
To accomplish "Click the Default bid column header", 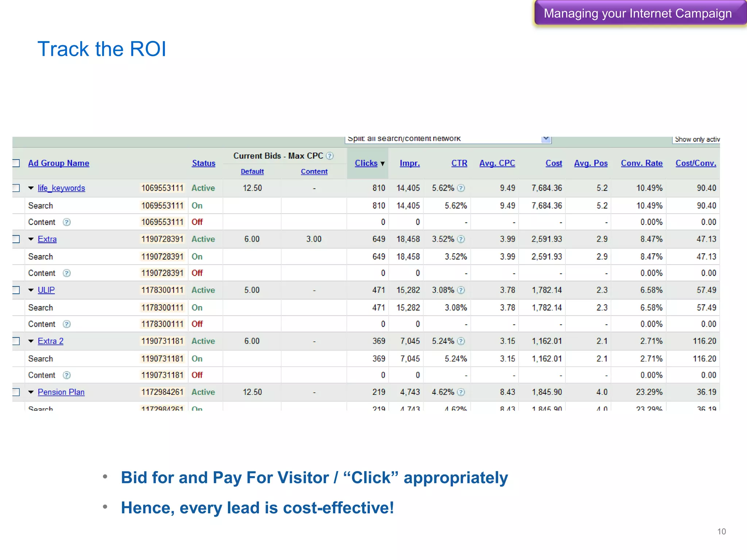I will click(252, 172).
